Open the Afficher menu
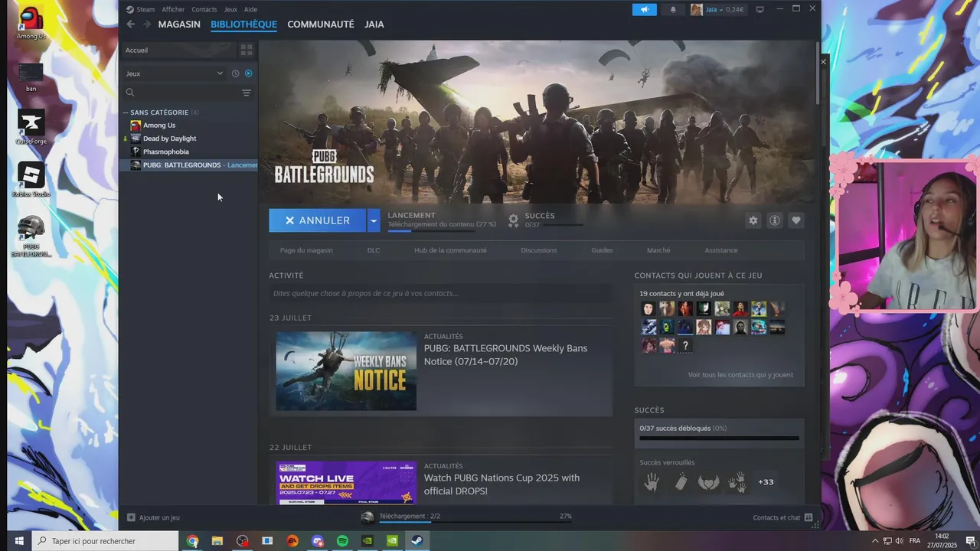The image size is (980, 551). pyautogui.click(x=173, y=9)
